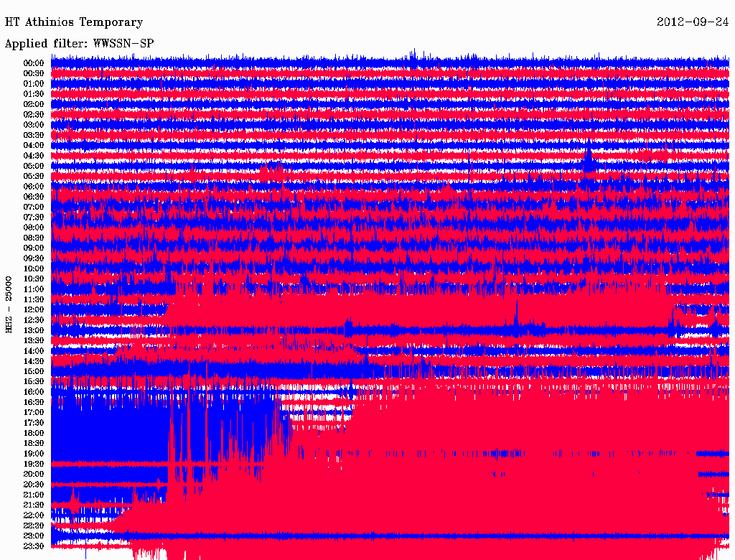Click the 19:30 time label

coord(34,464)
